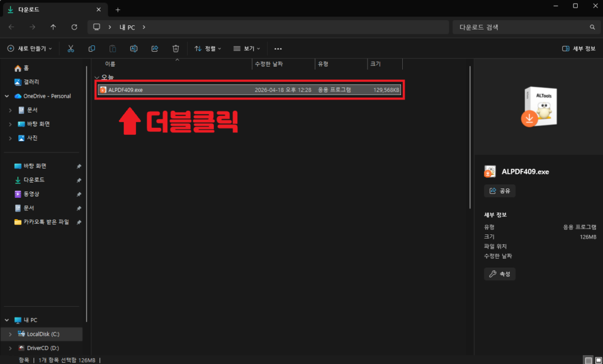This screenshot has width=603, height=364.
Task: Click the 공유 (Share) button in details pane
Action: (x=499, y=190)
